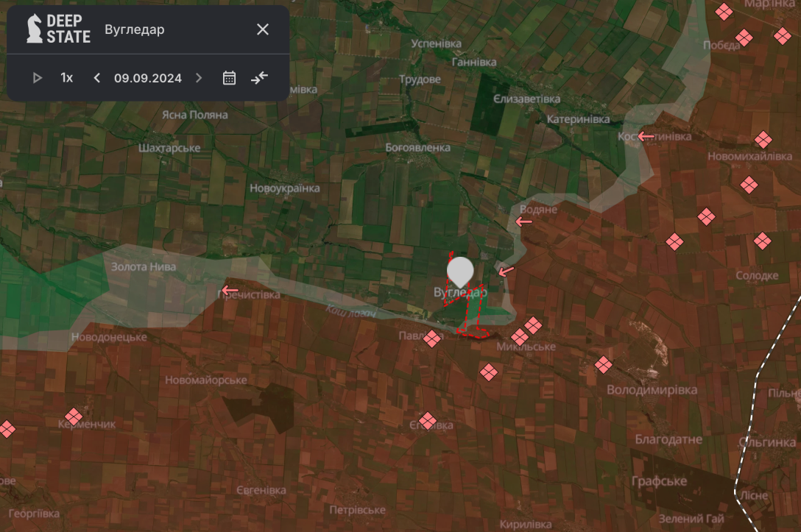The height and width of the screenshot is (532, 801).
Task: Click the compare arrows icon
Action: click(x=259, y=78)
